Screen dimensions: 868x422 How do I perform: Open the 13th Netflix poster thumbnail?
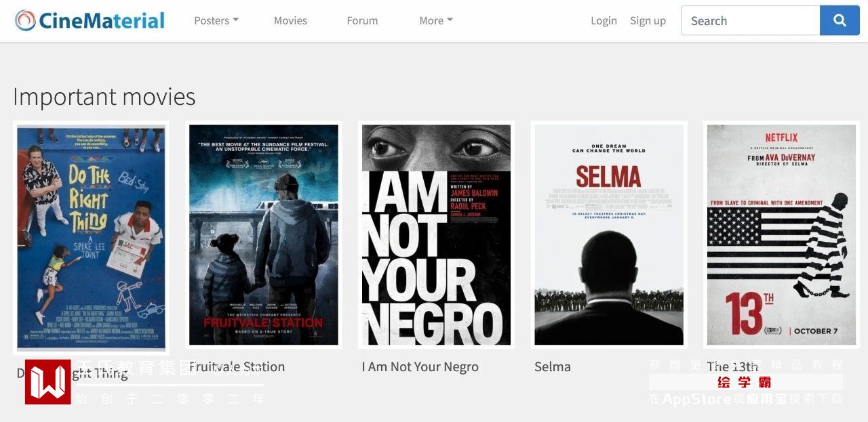[781, 235]
